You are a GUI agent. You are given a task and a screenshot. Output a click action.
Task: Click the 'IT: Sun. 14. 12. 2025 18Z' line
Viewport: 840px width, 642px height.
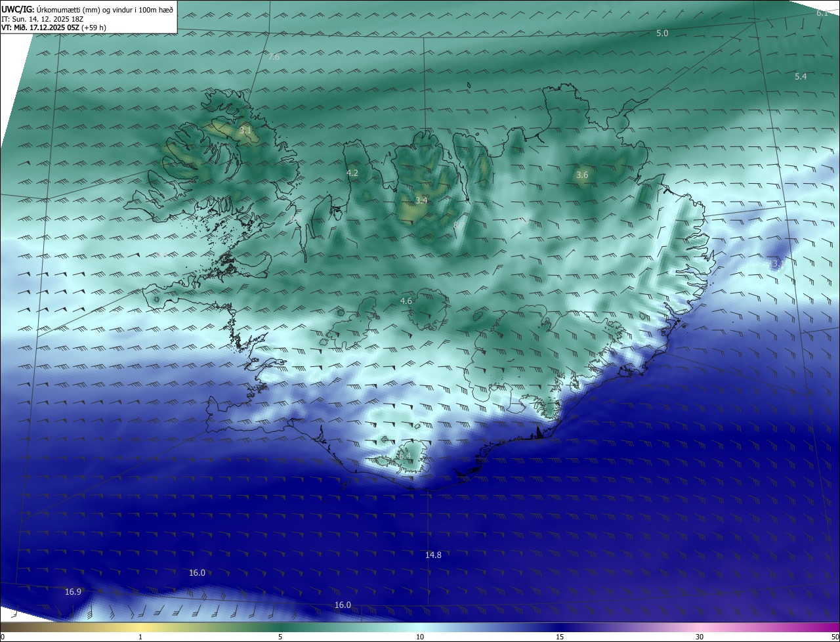[x=43, y=18]
